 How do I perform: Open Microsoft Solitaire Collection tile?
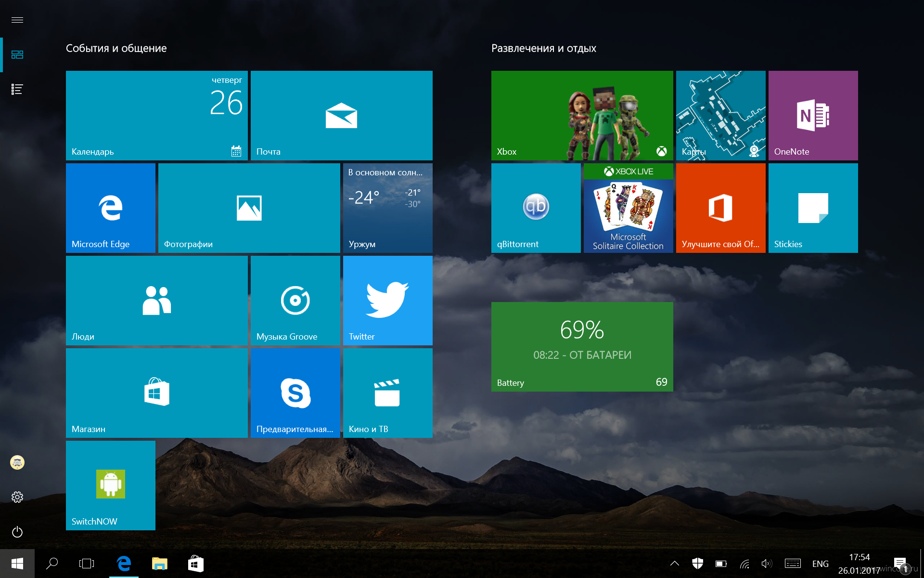(x=629, y=208)
